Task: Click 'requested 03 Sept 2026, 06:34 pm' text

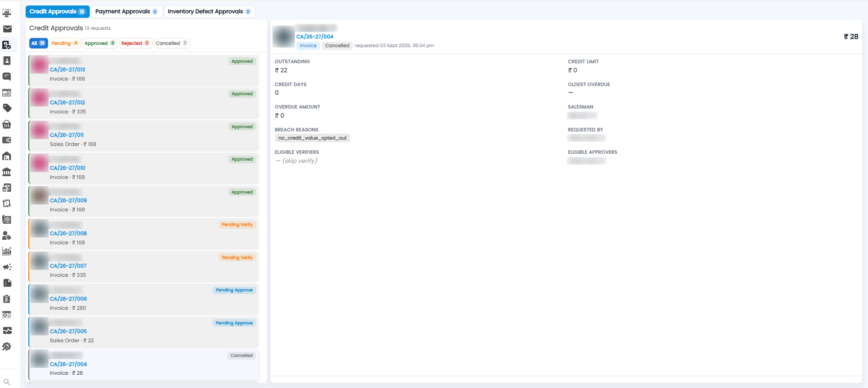Action: click(x=394, y=45)
